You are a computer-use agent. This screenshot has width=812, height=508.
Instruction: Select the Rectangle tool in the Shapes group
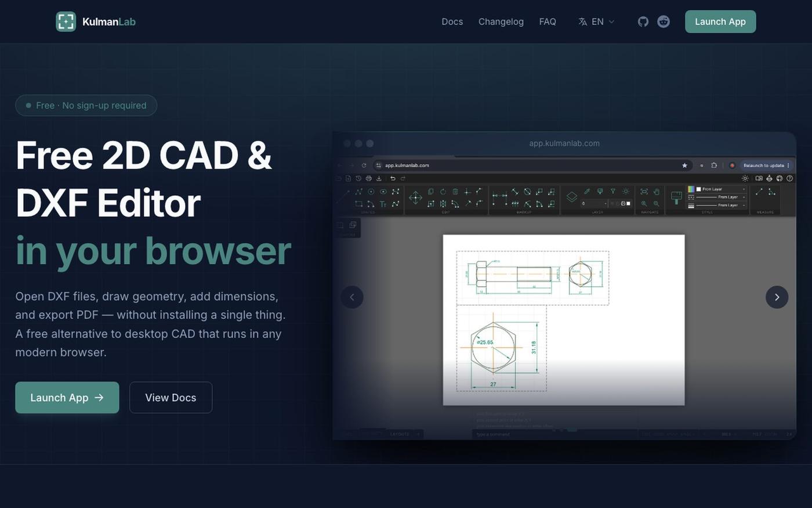pos(358,204)
